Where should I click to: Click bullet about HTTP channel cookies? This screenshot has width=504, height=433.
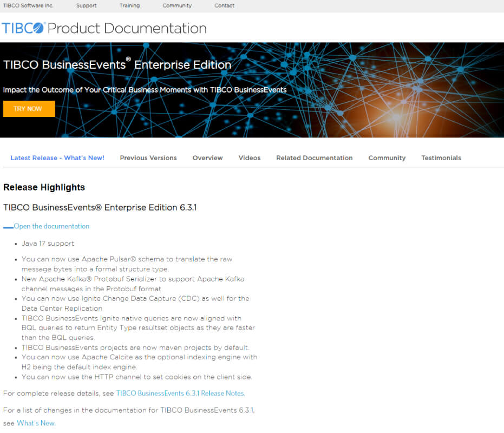pos(136,377)
